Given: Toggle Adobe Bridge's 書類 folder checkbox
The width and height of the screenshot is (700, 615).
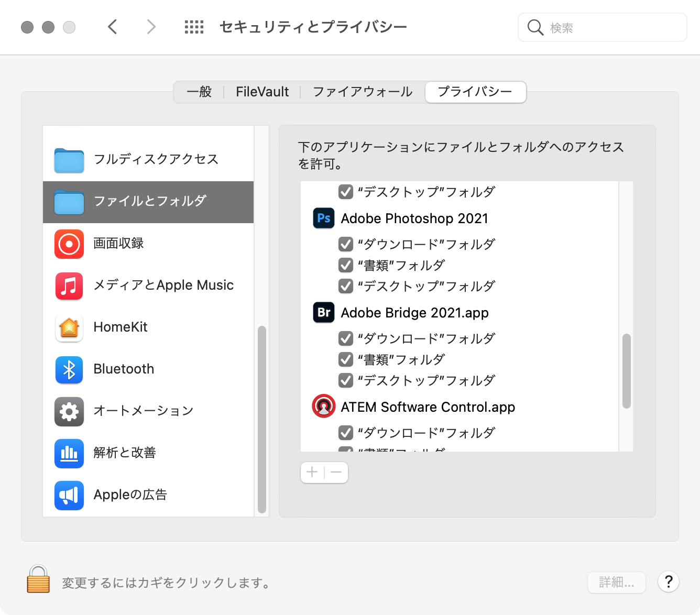Looking at the screenshot, I should click(346, 359).
